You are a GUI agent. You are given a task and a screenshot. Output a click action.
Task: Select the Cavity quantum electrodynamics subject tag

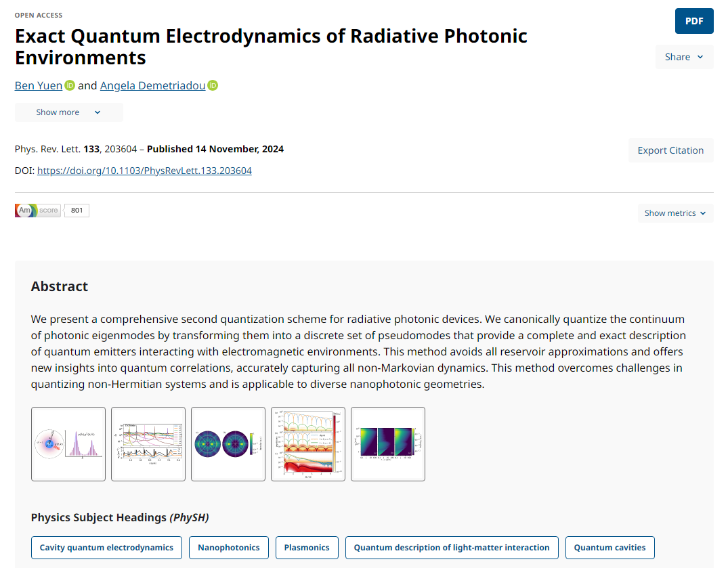pos(106,548)
